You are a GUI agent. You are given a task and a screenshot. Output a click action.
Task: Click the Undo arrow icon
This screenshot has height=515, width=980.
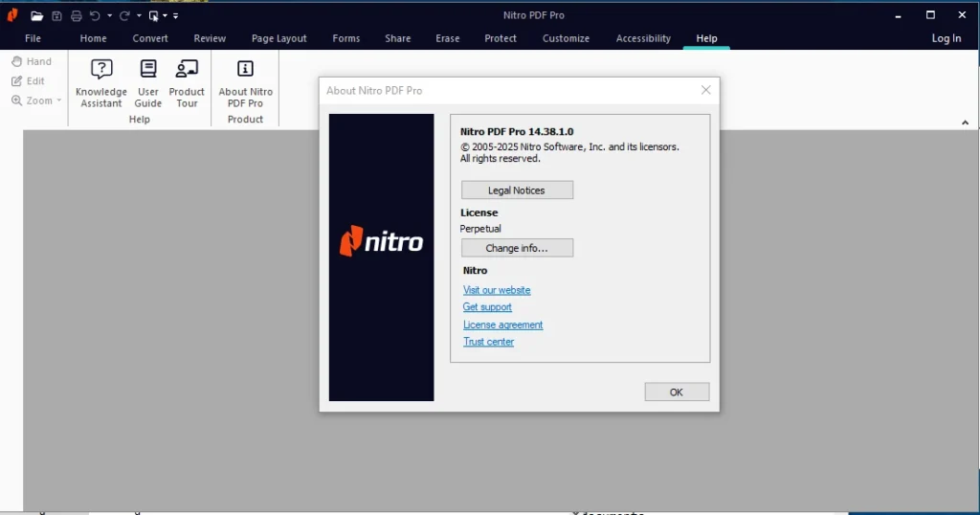click(95, 15)
